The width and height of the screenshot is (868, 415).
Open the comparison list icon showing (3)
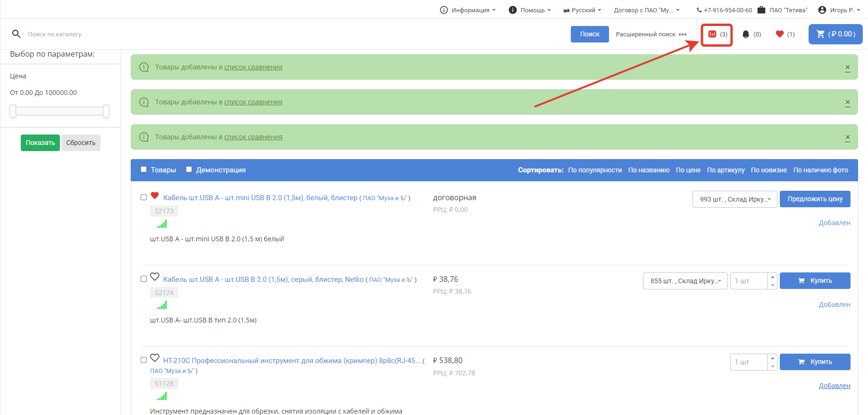pyautogui.click(x=717, y=34)
